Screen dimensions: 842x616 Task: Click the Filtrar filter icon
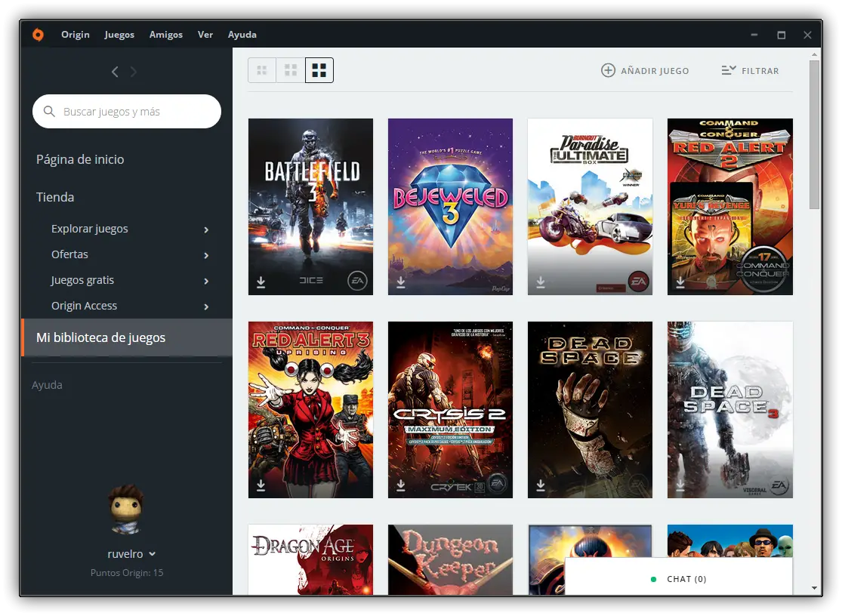[728, 70]
